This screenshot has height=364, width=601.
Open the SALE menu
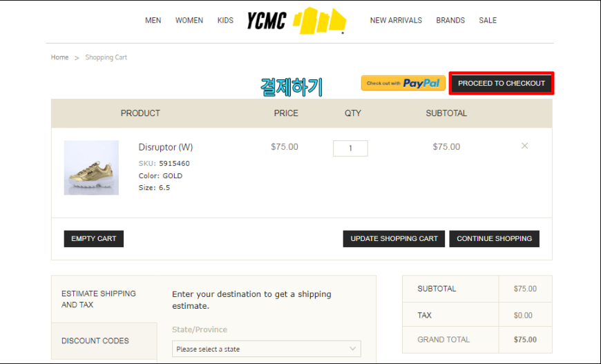[x=488, y=20]
